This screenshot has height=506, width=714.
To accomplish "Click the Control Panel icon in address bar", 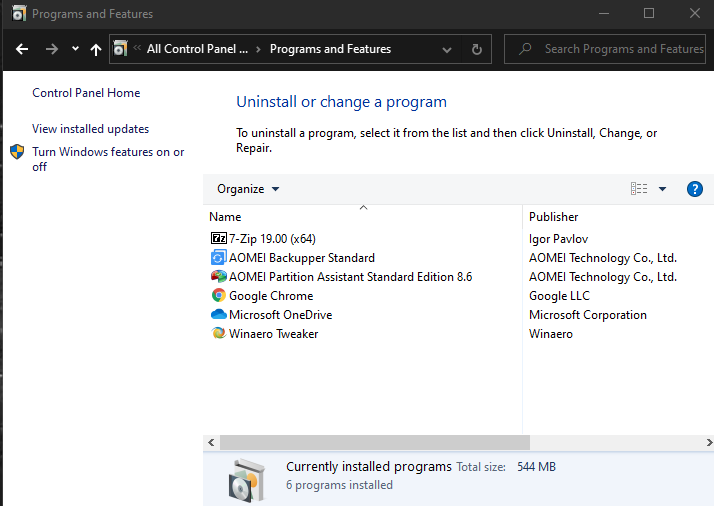I will [120, 48].
